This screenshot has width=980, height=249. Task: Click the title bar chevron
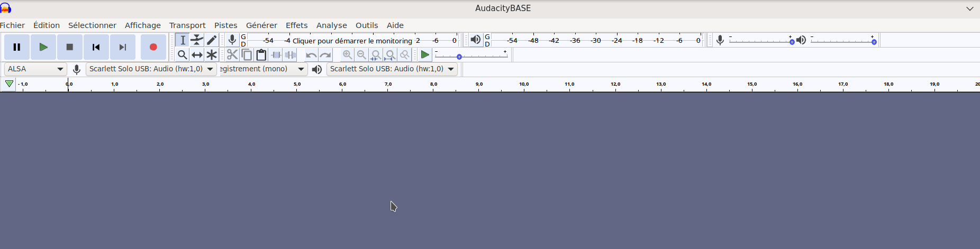pos(969,8)
